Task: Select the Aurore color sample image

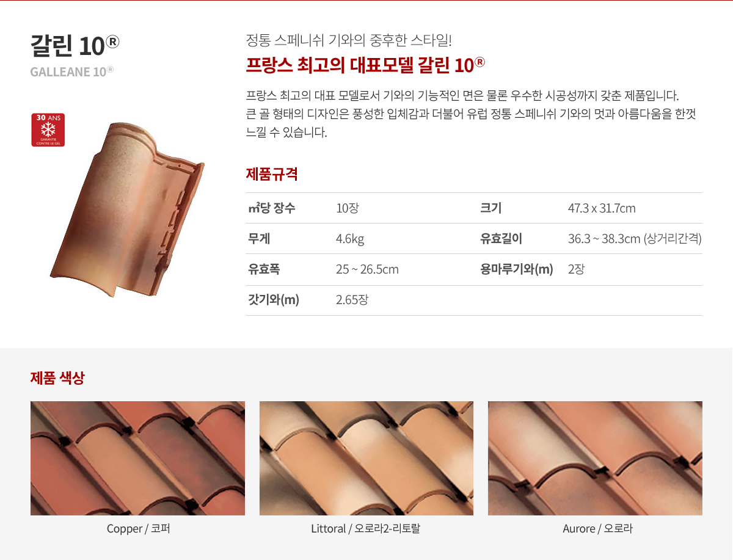Action: coord(595,458)
